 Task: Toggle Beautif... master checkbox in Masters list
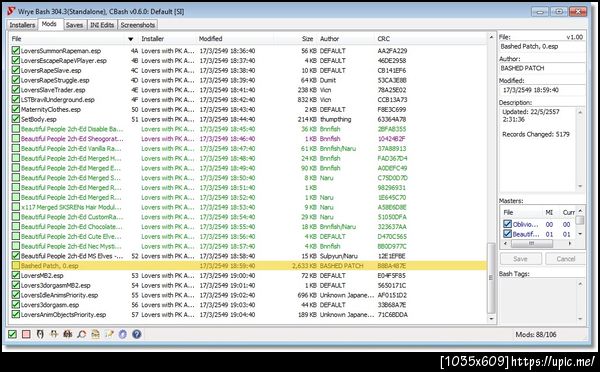pyautogui.click(x=507, y=234)
